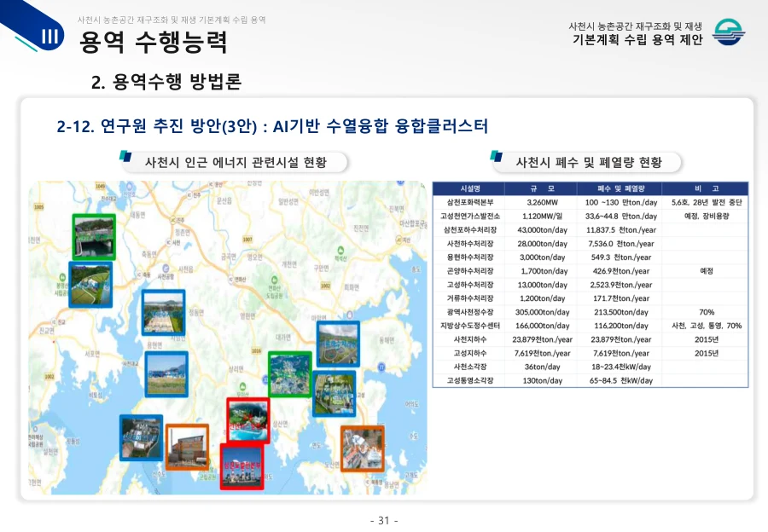768x532 pixels.
Task: Select the 고성지하수 row name cell
Action: click(x=469, y=353)
